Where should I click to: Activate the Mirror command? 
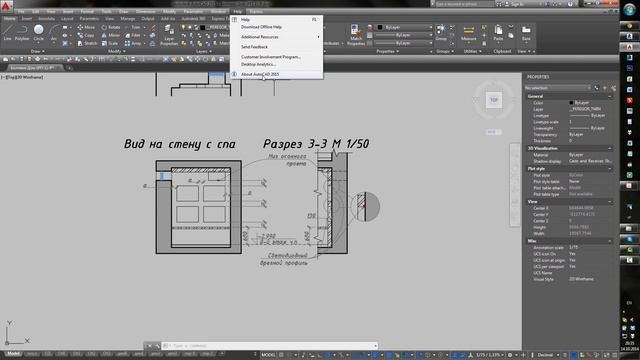pos(111,36)
